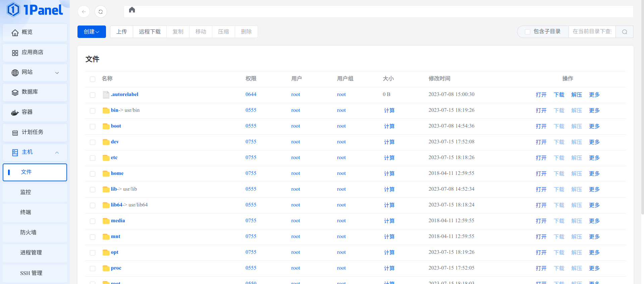Click the opt folder icon

[x=106, y=252]
